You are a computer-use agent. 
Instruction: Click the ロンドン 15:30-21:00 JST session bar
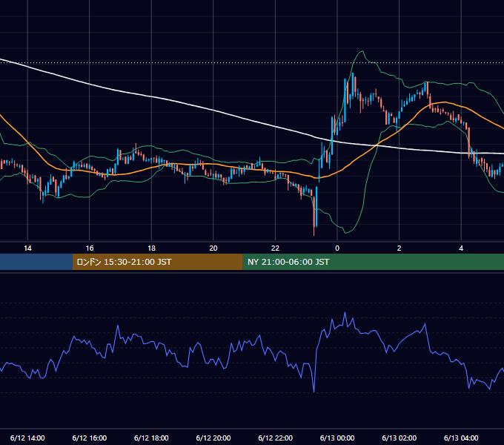pos(157,262)
